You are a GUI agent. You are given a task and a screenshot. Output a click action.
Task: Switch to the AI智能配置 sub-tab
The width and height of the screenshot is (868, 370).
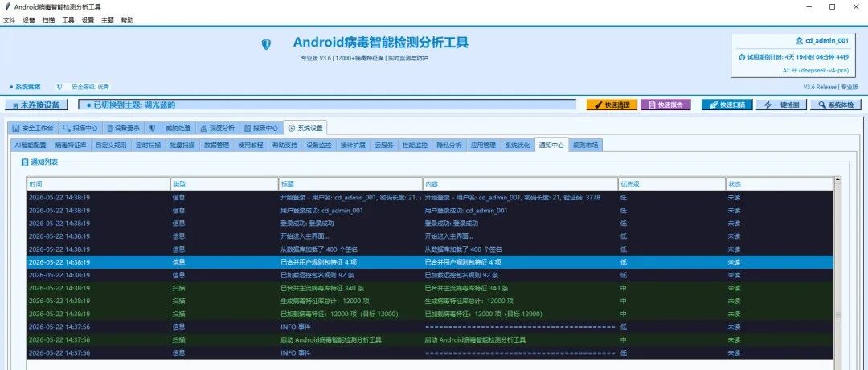pos(31,146)
